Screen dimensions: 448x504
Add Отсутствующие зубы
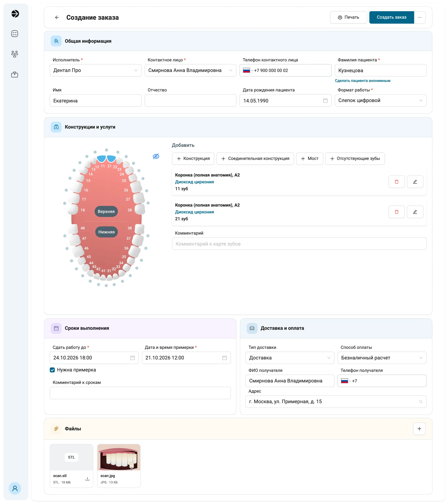[x=355, y=158]
